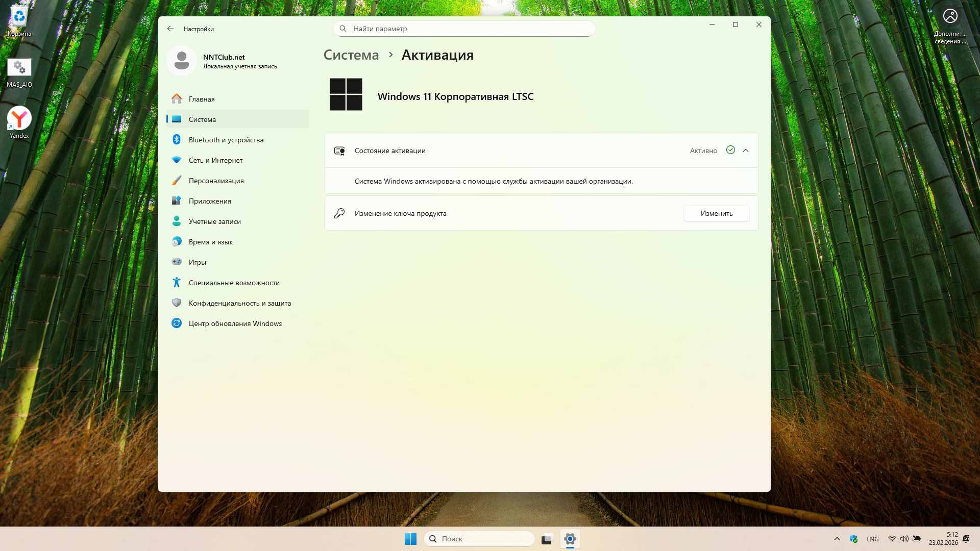This screenshot has width=980, height=551.
Task: Click the Система breadcrumb link
Action: click(351, 55)
